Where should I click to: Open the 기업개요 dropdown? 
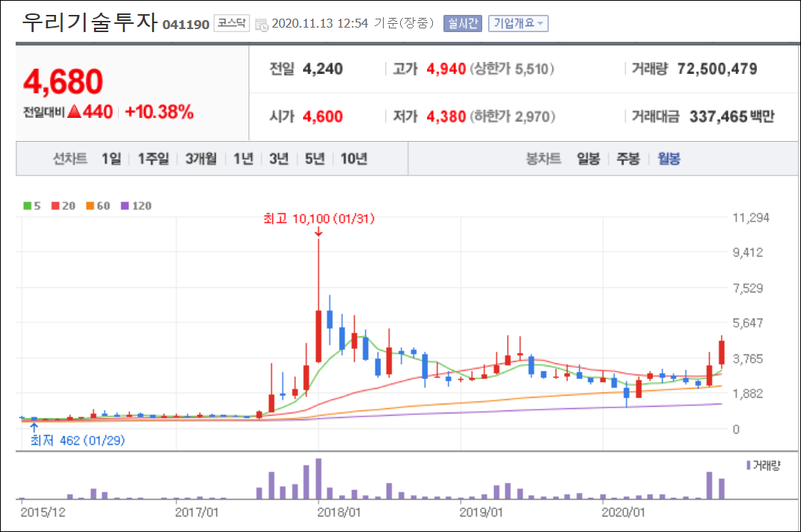(518, 23)
